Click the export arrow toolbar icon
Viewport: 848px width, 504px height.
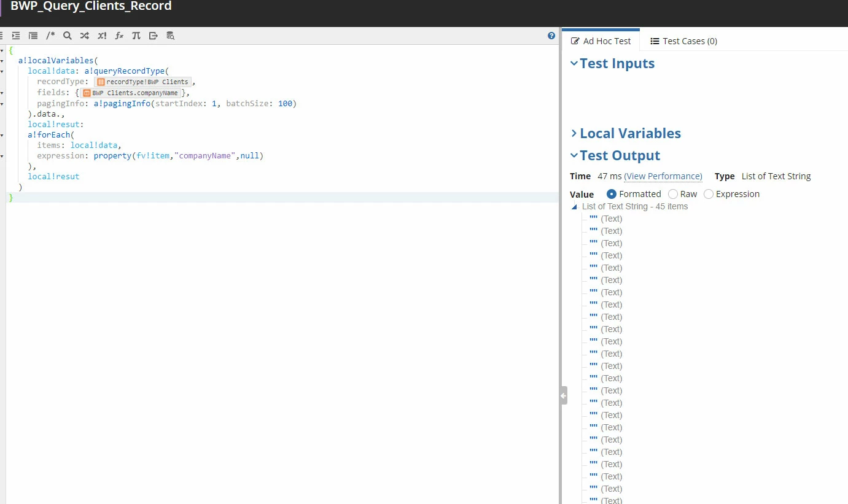pos(154,36)
